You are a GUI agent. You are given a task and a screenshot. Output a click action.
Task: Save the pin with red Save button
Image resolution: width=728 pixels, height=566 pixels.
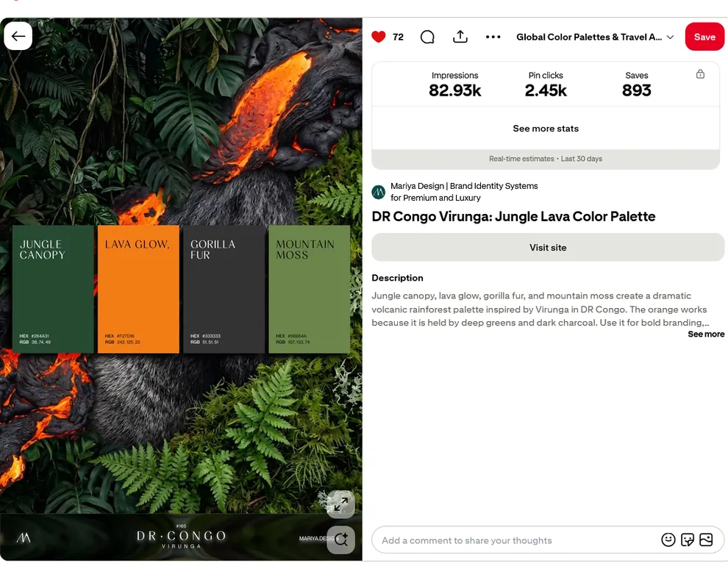[x=704, y=37]
